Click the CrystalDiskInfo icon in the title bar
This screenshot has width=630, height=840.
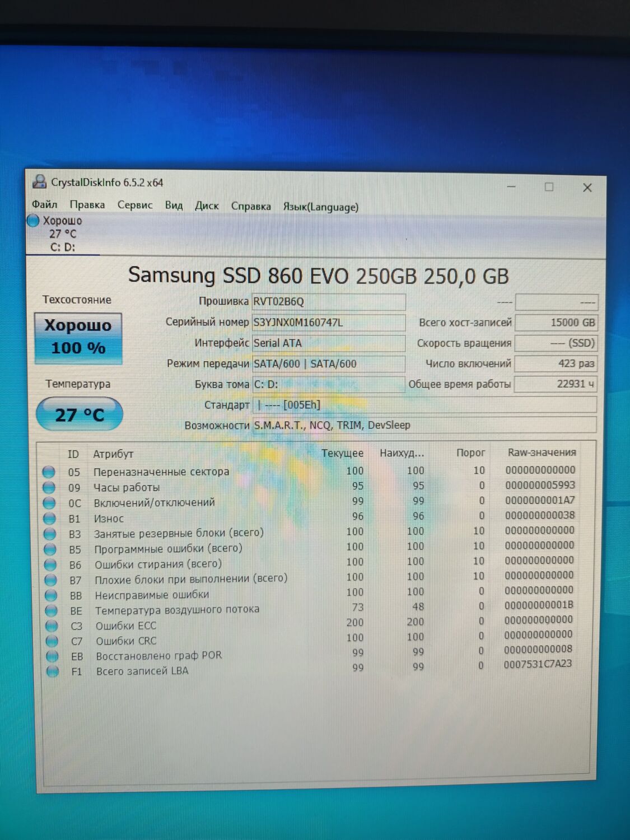(x=39, y=183)
